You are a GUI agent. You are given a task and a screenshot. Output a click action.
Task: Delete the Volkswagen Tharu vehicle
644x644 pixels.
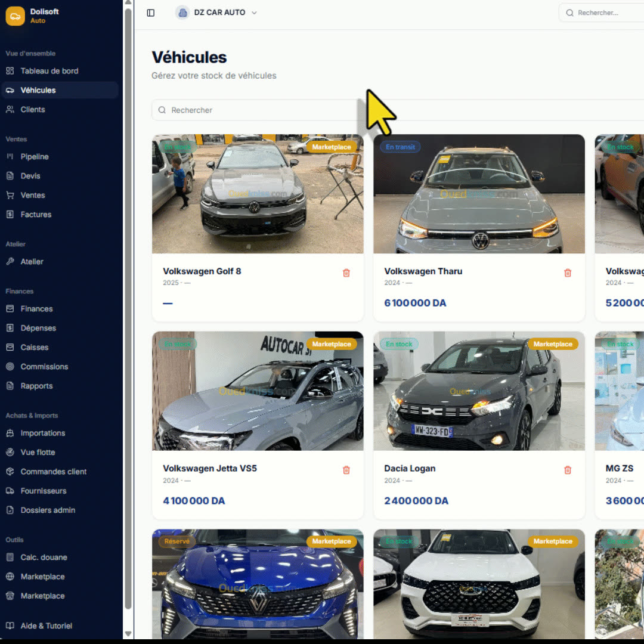click(568, 273)
